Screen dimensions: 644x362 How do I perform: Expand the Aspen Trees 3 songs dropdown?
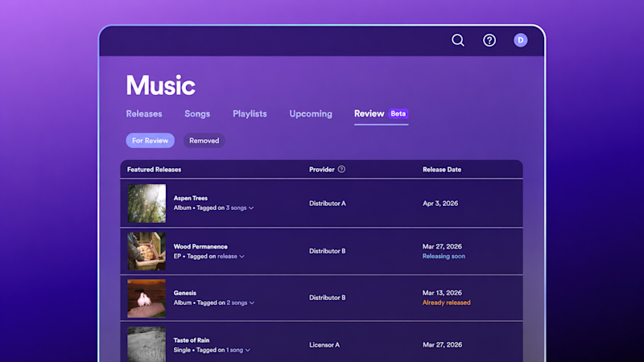240,208
